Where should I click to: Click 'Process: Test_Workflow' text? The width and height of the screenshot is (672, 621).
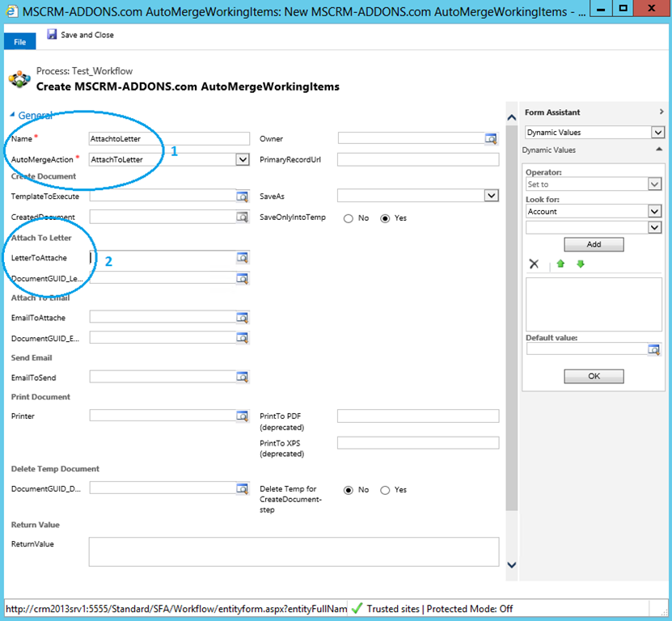pos(84,70)
